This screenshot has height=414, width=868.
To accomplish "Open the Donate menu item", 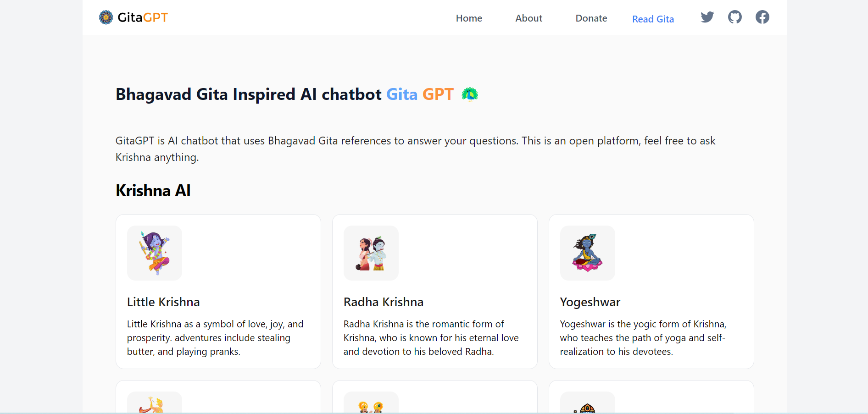I will tap(591, 18).
